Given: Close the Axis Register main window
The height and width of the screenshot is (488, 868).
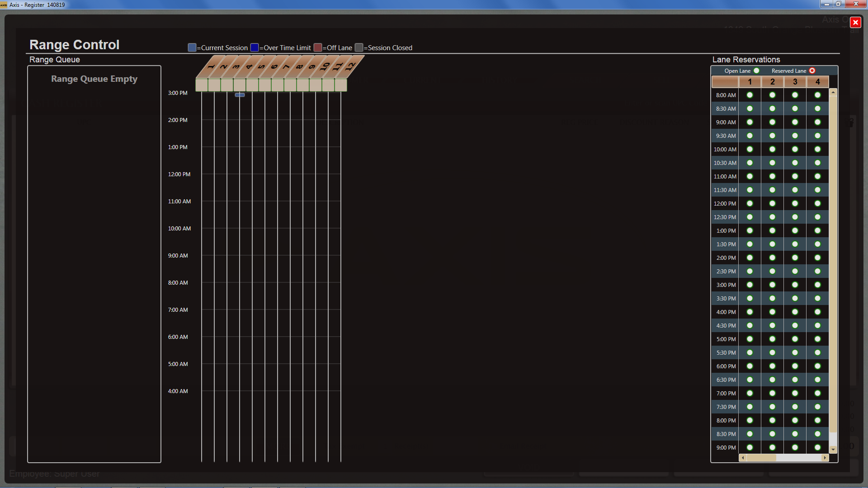Looking at the screenshot, I should coord(855,4).
